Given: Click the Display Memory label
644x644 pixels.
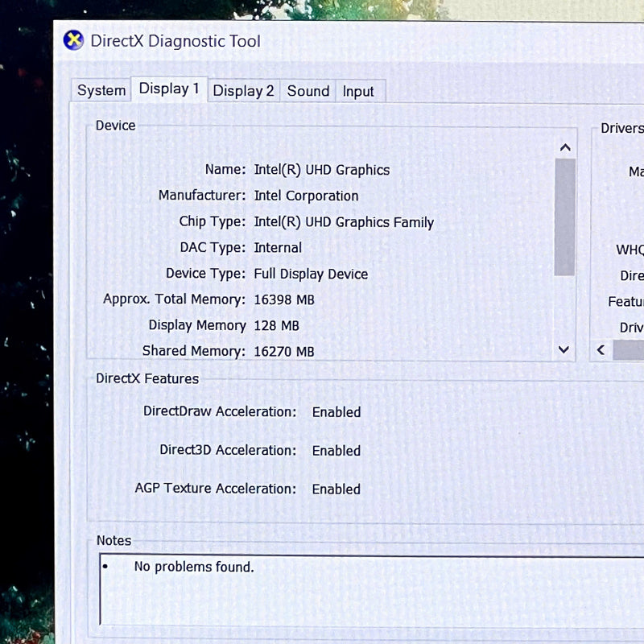Looking at the screenshot, I should tap(197, 325).
